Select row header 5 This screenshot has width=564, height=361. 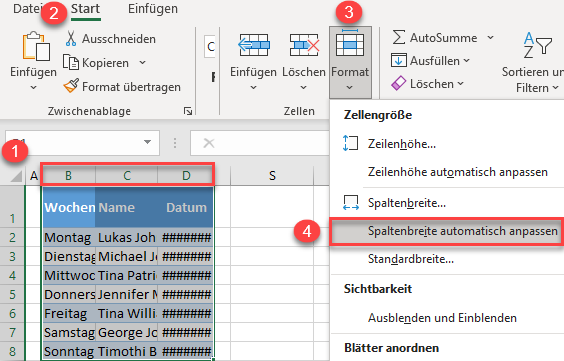(13, 294)
